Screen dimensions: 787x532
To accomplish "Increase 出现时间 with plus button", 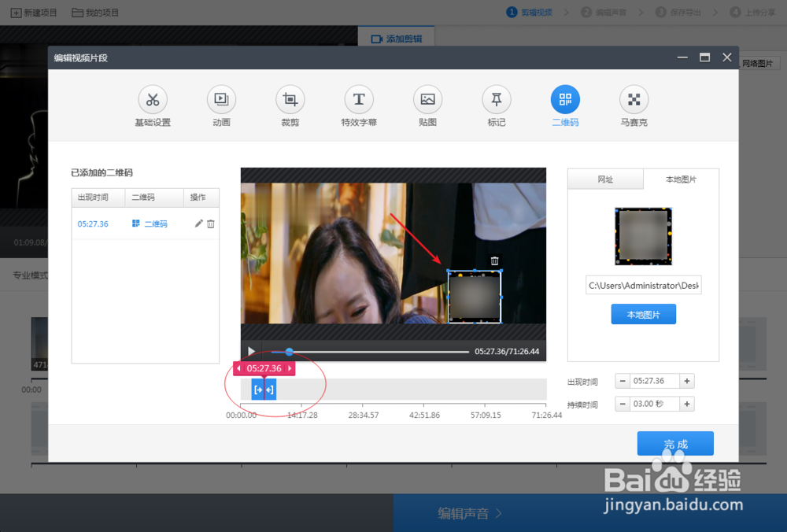I will [x=687, y=381].
